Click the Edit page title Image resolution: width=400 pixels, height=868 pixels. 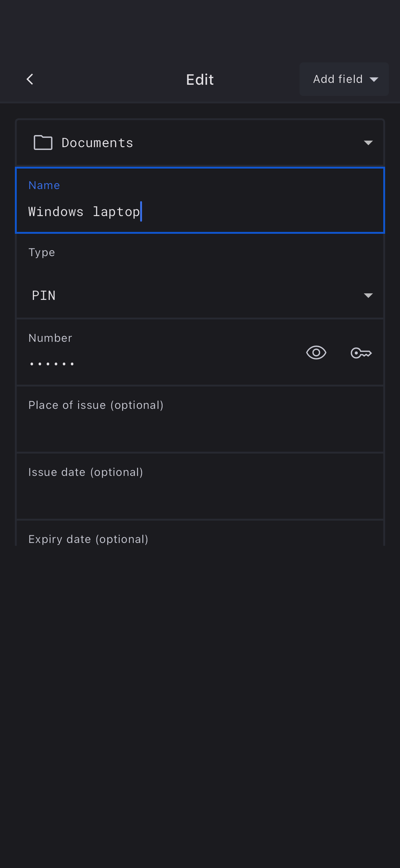(200, 80)
